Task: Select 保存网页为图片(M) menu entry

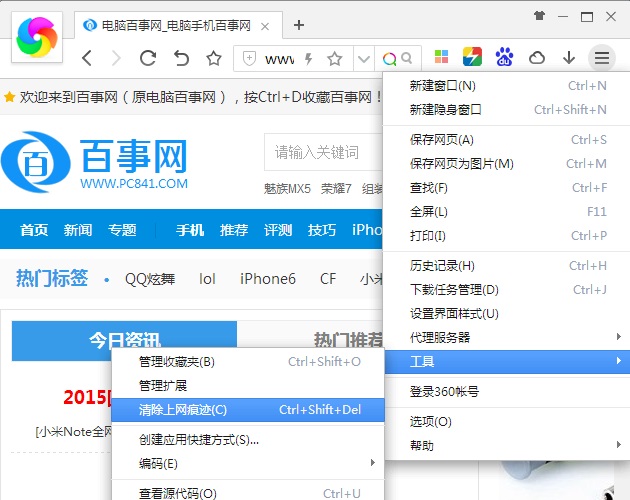Action: click(x=506, y=164)
